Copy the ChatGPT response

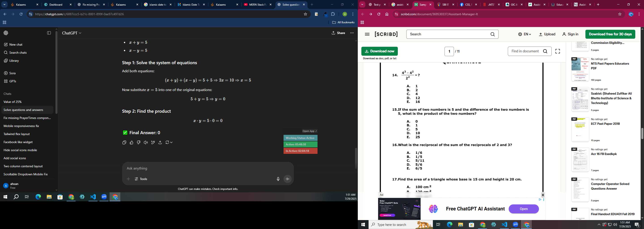124,142
